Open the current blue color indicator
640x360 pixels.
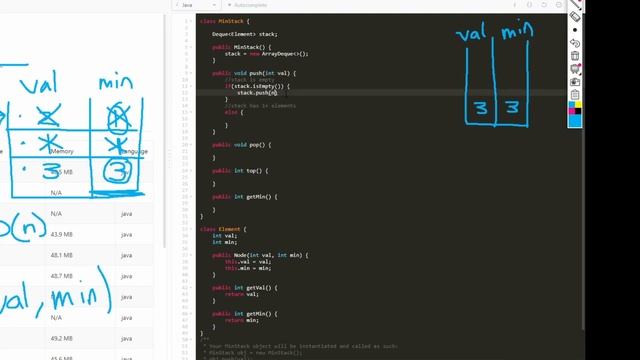point(575,121)
